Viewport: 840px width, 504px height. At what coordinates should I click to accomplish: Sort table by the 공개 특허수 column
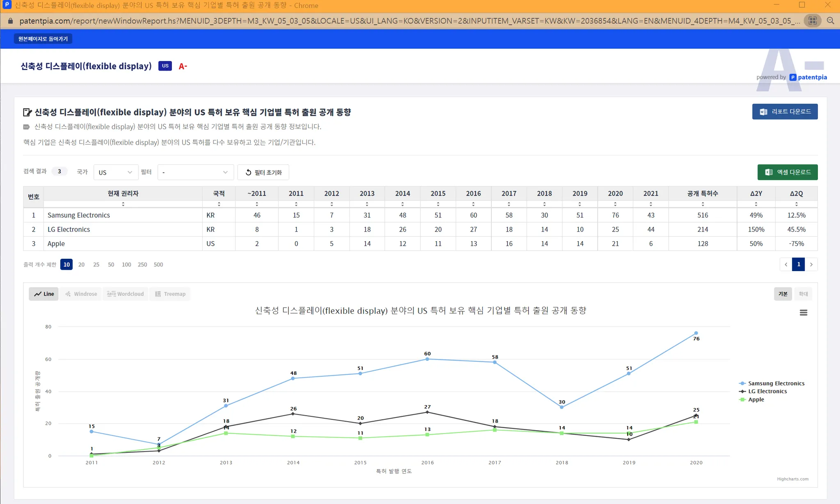point(702,204)
